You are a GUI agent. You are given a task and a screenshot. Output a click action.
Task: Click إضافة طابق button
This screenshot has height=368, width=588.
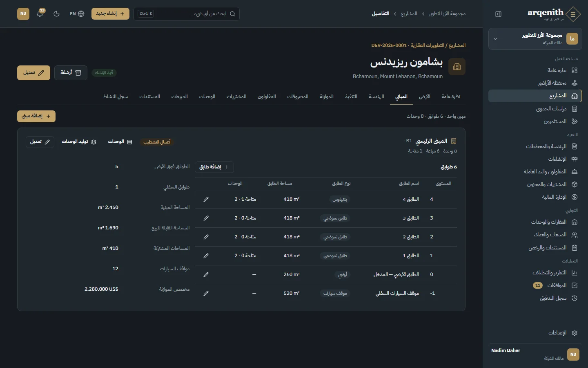point(214,167)
